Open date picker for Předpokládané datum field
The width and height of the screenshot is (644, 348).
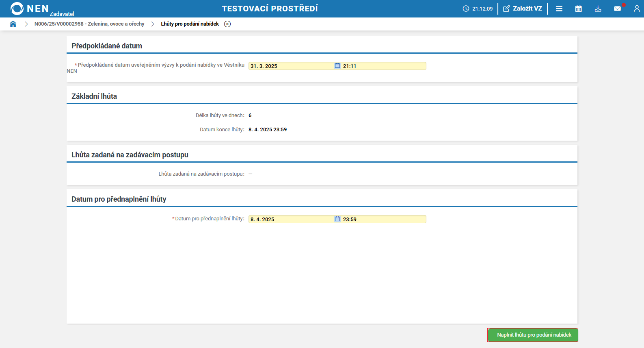337,66
